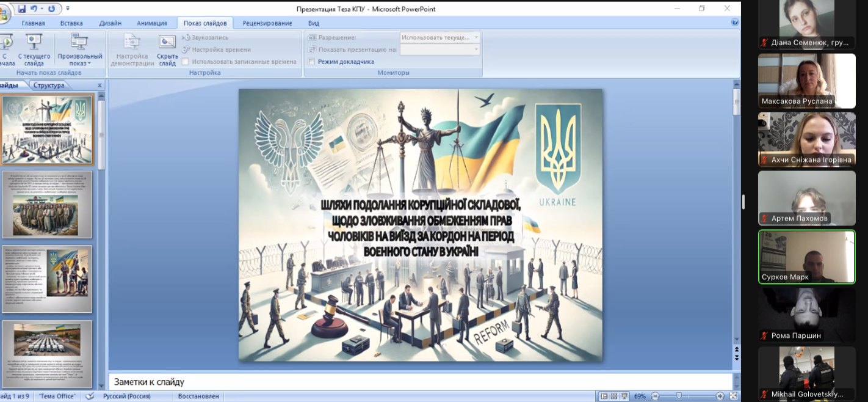This screenshot has height=402, width=868.
Task: Click the 69% zoom level button
Action: [640, 396]
